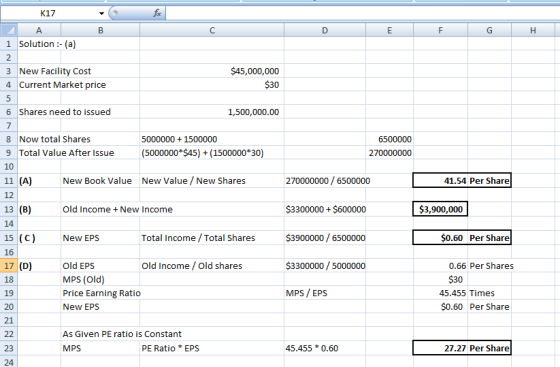Click 'Shares need to issued' cell
The image size is (560, 367).
pos(65,112)
